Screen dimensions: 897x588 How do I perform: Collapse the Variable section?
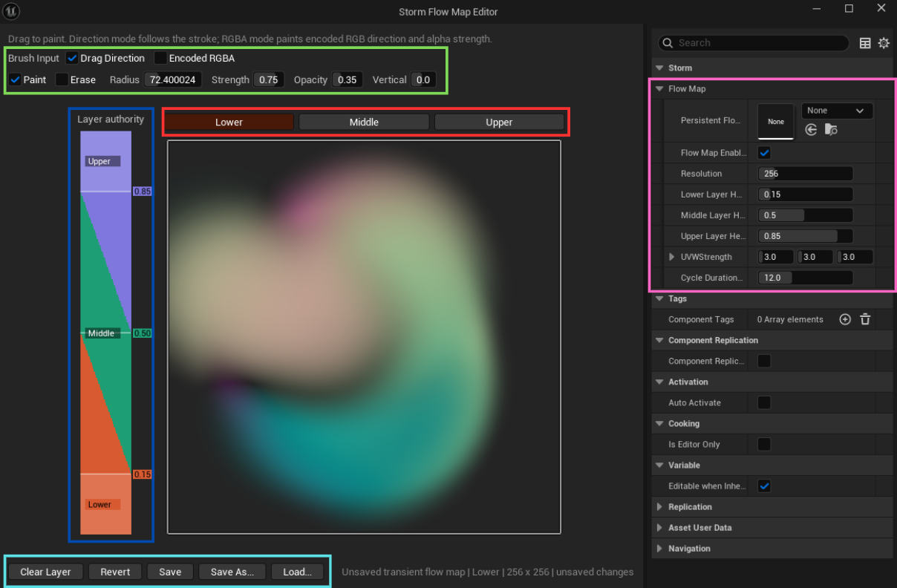[x=659, y=465]
